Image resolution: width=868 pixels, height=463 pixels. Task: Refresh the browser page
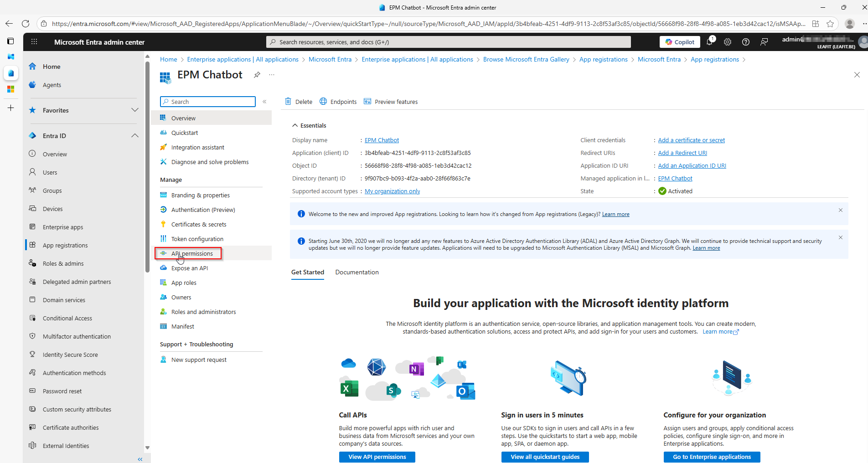(26, 24)
